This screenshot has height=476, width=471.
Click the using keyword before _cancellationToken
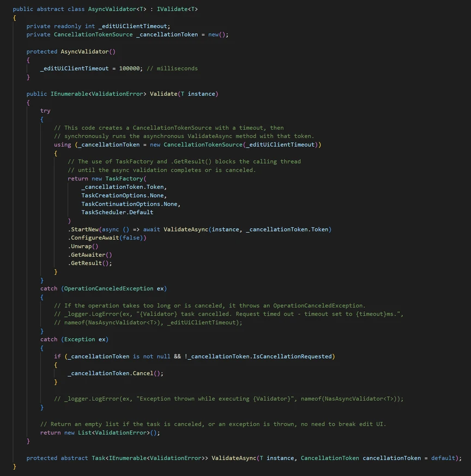coord(63,144)
